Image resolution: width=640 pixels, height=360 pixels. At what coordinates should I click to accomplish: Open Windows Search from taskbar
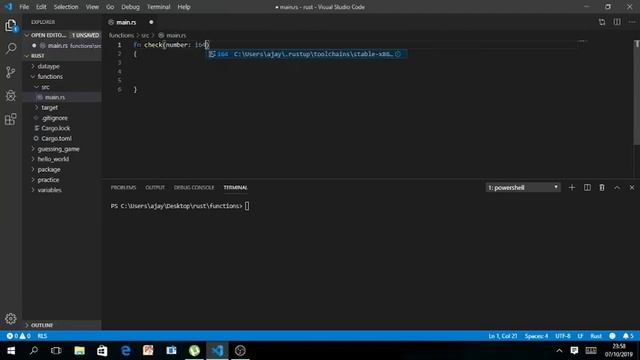(x=34, y=351)
